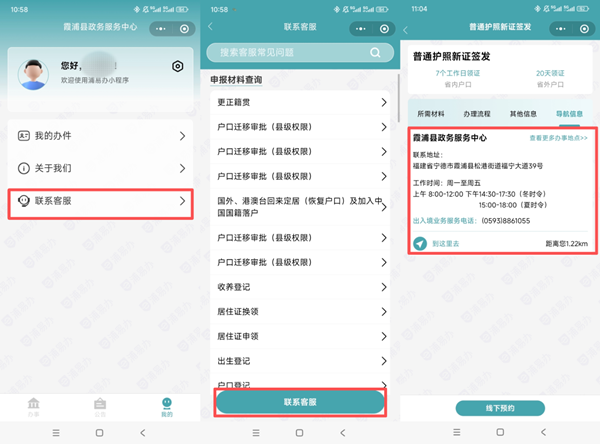
Task: Select the 我的 bottom tab
Action: click(x=167, y=407)
